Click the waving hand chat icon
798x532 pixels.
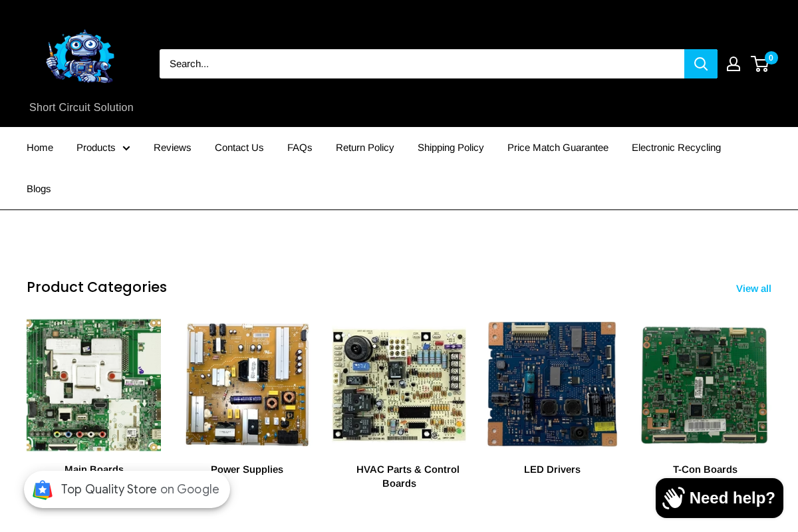(674, 497)
